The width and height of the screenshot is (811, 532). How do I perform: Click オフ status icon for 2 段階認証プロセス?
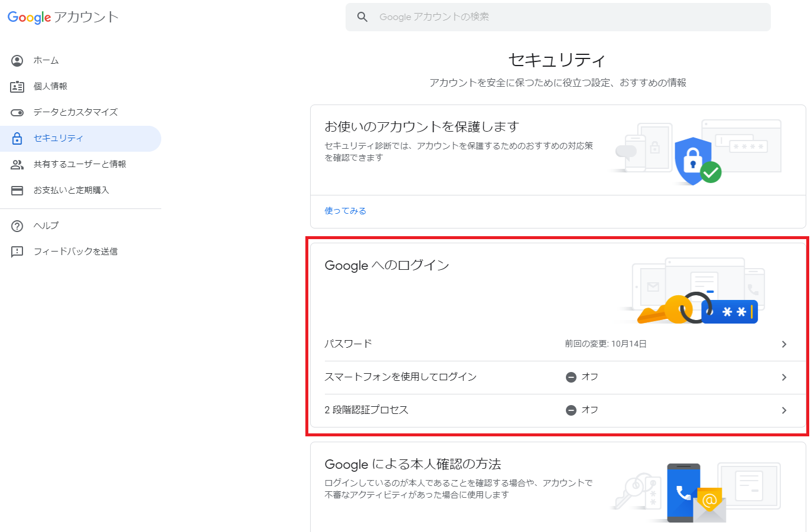pos(571,410)
